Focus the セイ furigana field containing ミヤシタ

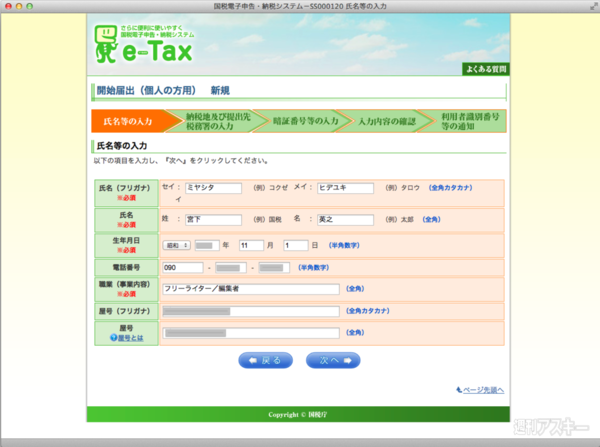pos(214,188)
